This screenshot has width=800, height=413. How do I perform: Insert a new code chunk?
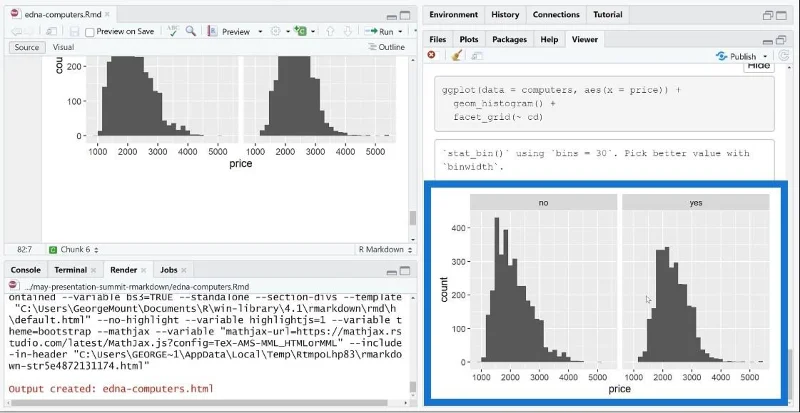click(x=301, y=31)
